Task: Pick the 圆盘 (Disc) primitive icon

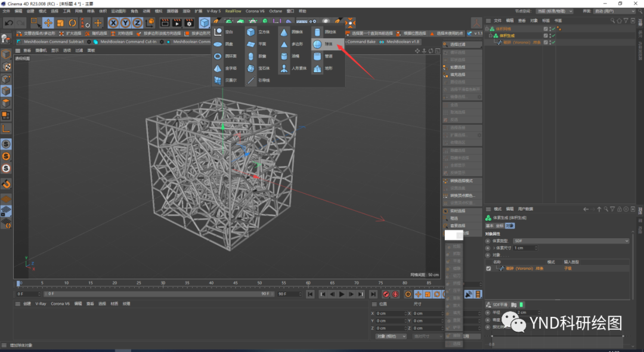Action: [218, 44]
